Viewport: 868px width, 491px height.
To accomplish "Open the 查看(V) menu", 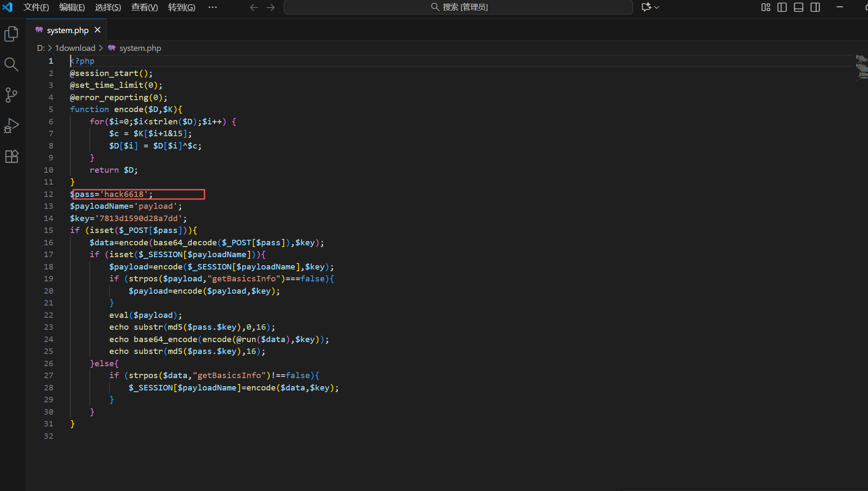I will (x=144, y=7).
